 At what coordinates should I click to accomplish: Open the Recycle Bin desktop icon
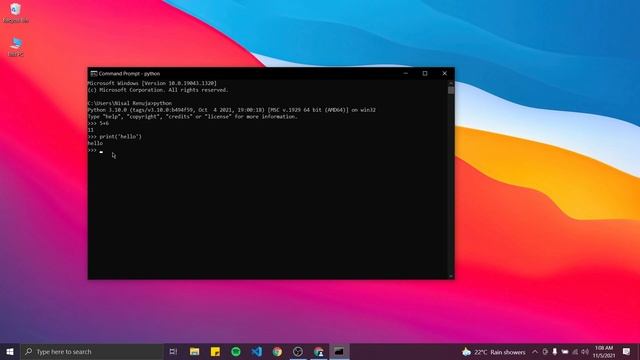pyautogui.click(x=16, y=13)
